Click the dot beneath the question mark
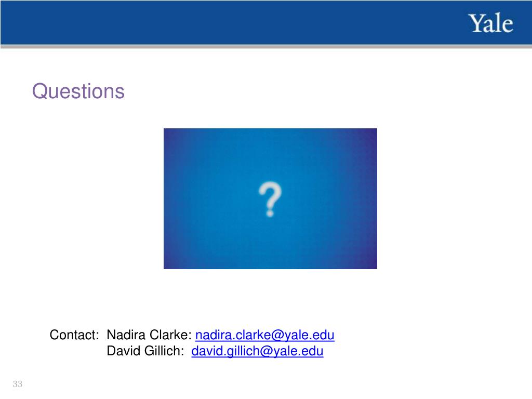This screenshot has width=532, height=399. pos(270,214)
